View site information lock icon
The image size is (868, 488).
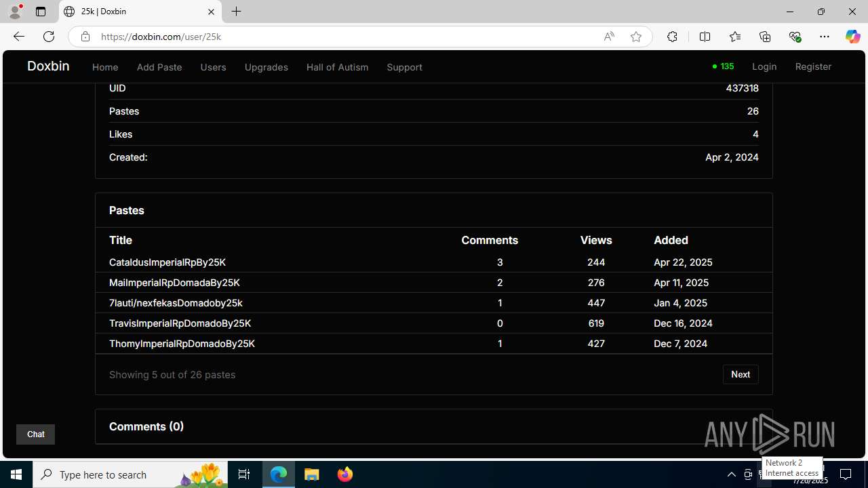point(85,37)
